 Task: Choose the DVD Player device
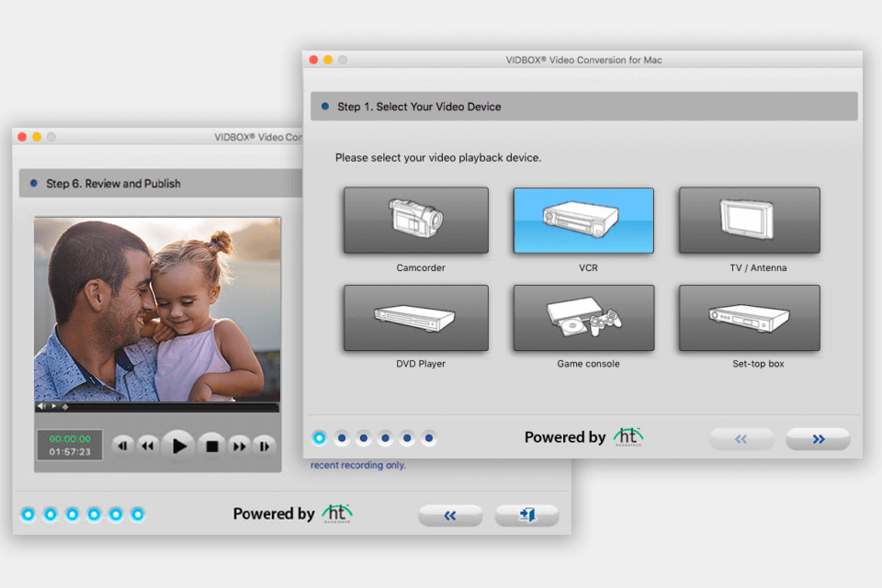(416, 318)
